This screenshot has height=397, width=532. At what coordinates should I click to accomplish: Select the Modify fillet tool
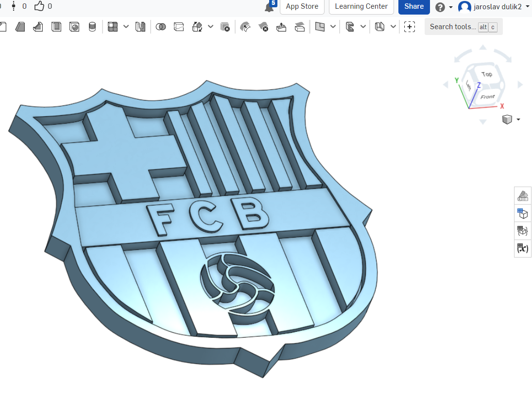[245, 27]
